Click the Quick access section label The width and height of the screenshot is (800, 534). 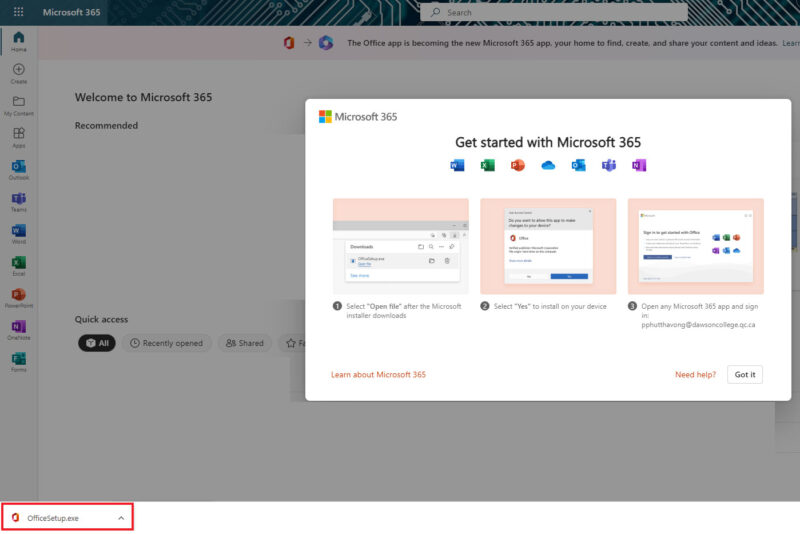(x=101, y=319)
